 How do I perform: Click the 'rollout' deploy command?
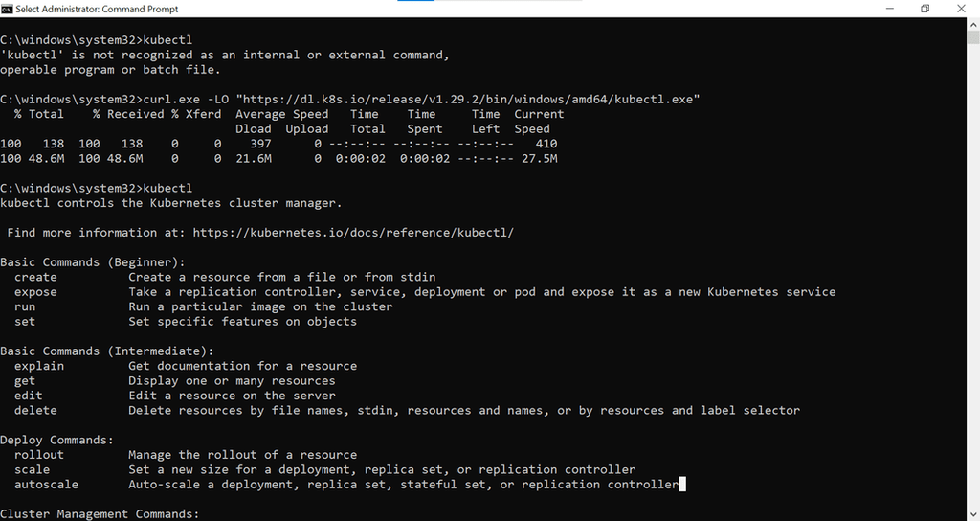(x=39, y=455)
